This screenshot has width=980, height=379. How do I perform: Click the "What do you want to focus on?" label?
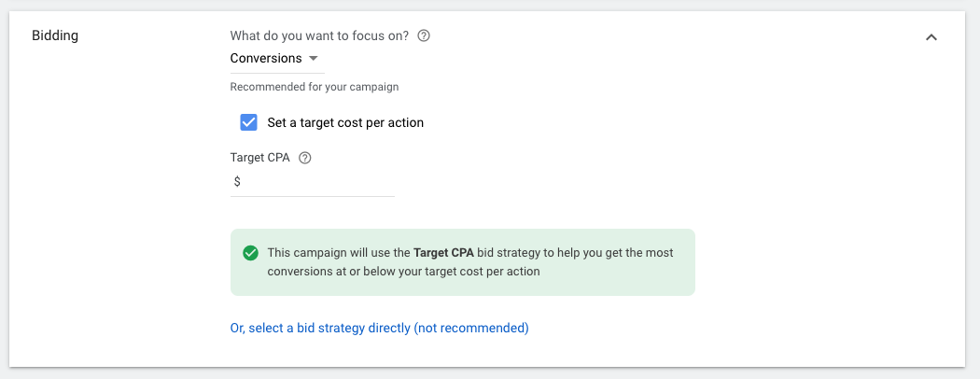[x=319, y=35]
